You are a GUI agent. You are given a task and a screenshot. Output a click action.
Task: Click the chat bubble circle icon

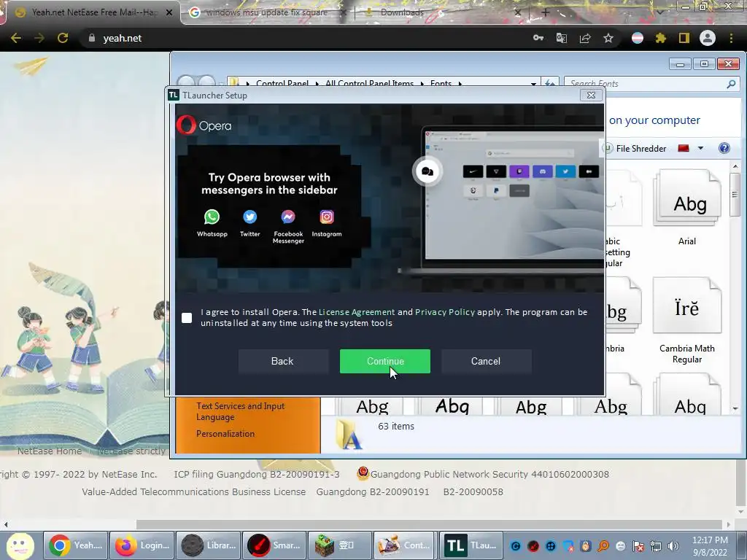pyautogui.click(x=427, y=171)
